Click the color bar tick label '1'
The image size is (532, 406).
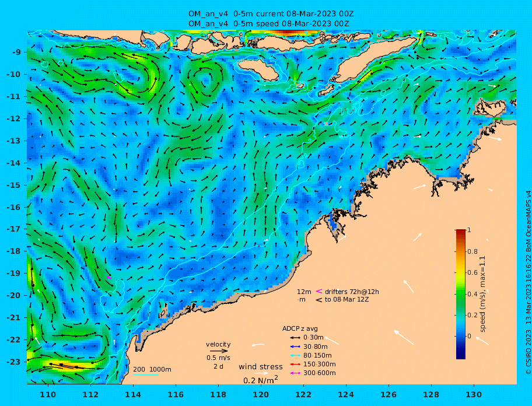469,230
